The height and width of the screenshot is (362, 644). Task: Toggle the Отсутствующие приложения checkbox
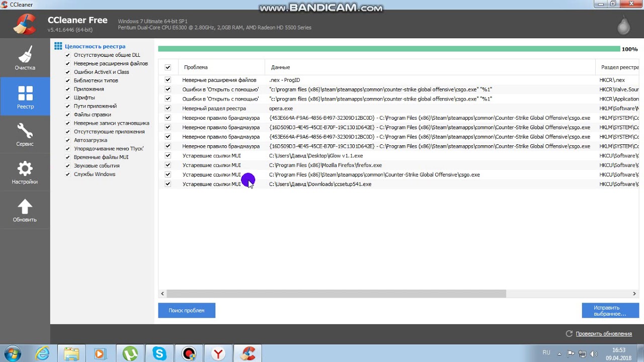[68, 132]
